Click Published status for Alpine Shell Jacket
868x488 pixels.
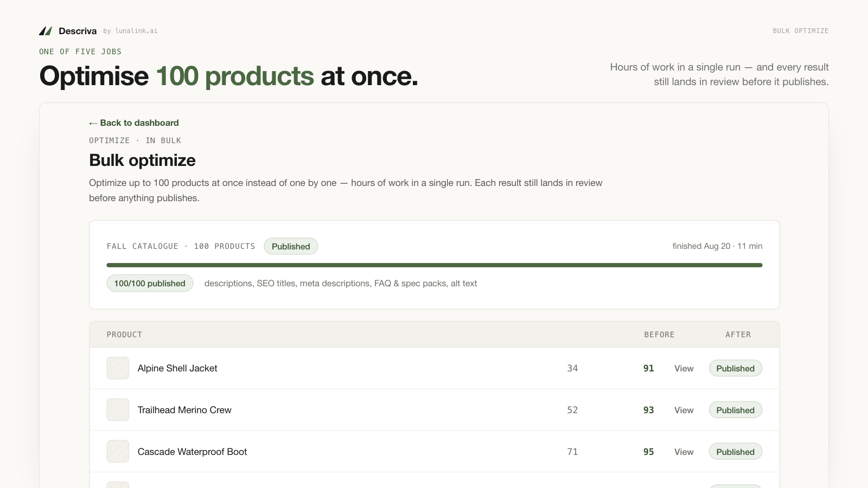pyautogui.click(x=735, y=368)
